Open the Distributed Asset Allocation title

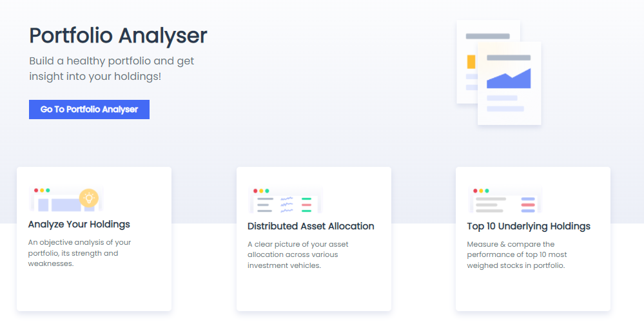(311, 226)
